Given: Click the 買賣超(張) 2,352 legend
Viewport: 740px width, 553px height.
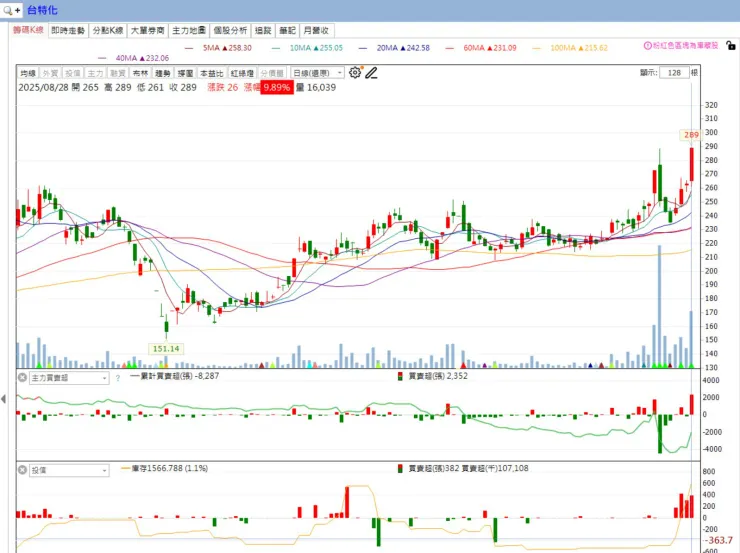Looking at the screenshot, I should (x=433, y=376).
